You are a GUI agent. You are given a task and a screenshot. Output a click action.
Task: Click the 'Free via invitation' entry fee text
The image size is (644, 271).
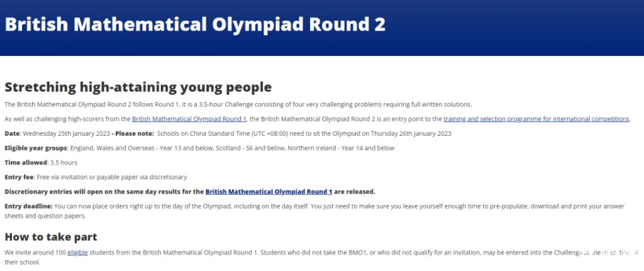pyautogui.click(x=62, y=177)
